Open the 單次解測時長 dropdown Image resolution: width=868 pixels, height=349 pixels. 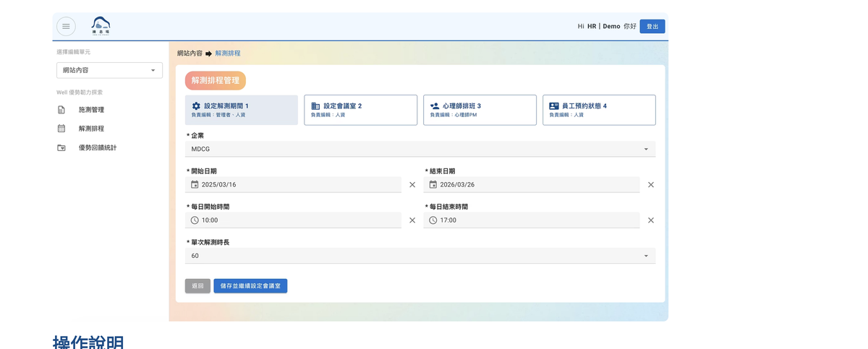coord(420,256)
